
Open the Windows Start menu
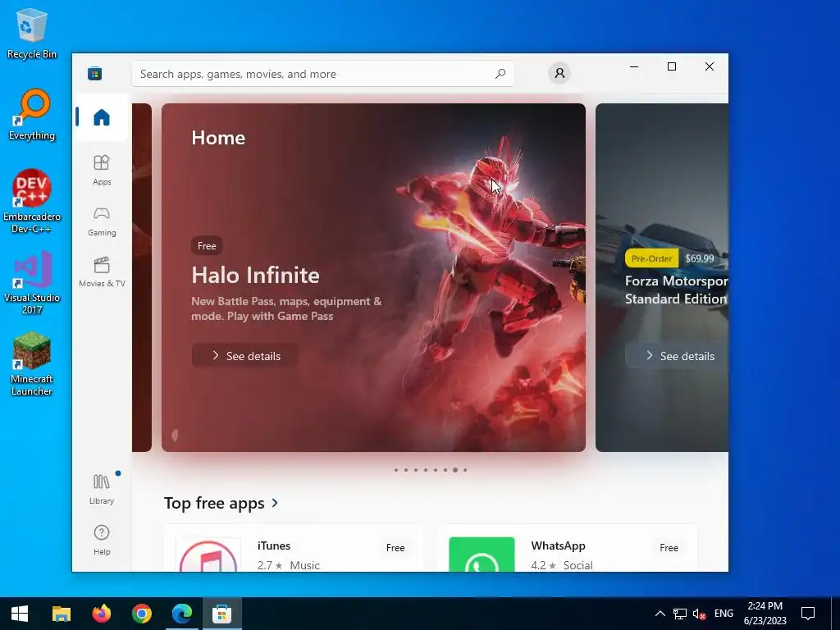tap(20, 614)
